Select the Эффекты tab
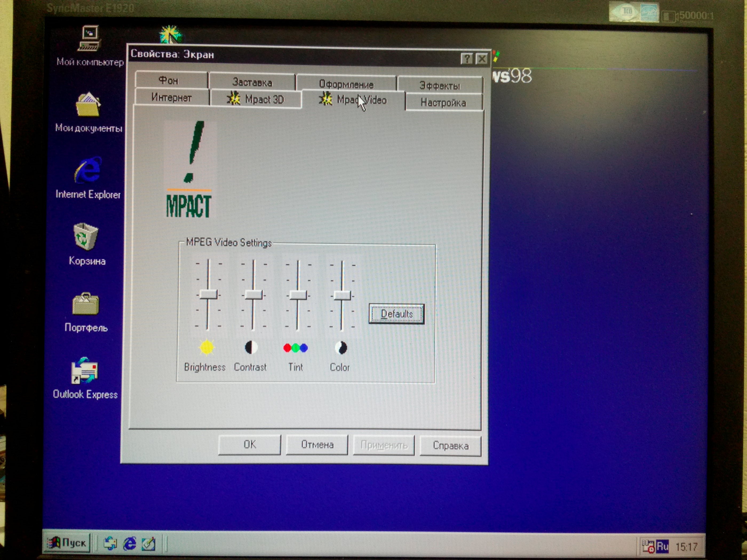This screenshot has height=560, width=747. point(439,86)
